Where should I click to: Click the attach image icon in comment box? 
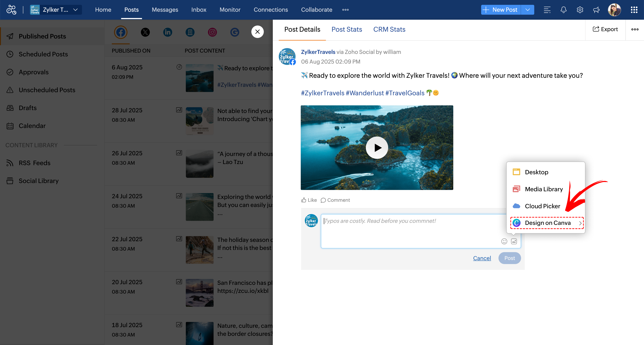pyautogui.click(x=514, y=241)
